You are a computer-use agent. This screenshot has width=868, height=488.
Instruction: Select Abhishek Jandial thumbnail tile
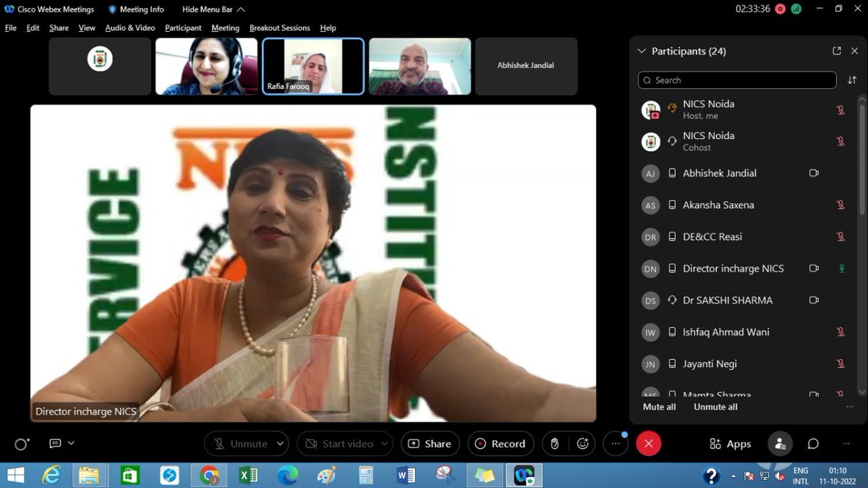[x=526, y=66]
